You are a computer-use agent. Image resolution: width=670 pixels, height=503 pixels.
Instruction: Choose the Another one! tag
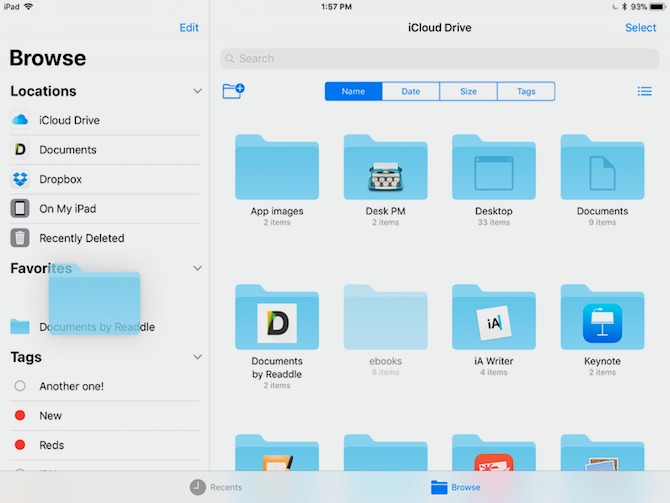point(71,386)
